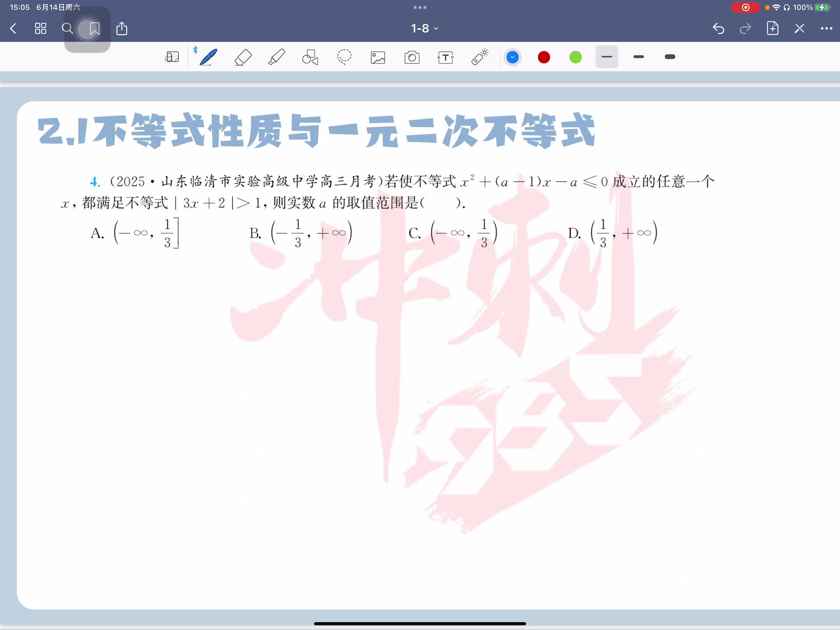
Task: Open the three-dot more options menu
Action: [826, 28]
